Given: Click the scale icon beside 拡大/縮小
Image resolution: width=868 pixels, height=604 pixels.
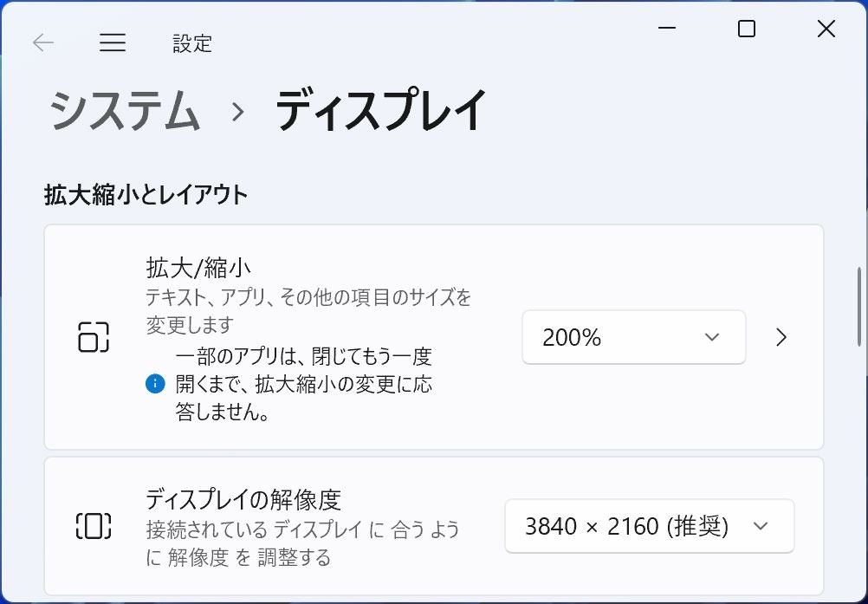Looking at the screenshot, I should [94, 337].
